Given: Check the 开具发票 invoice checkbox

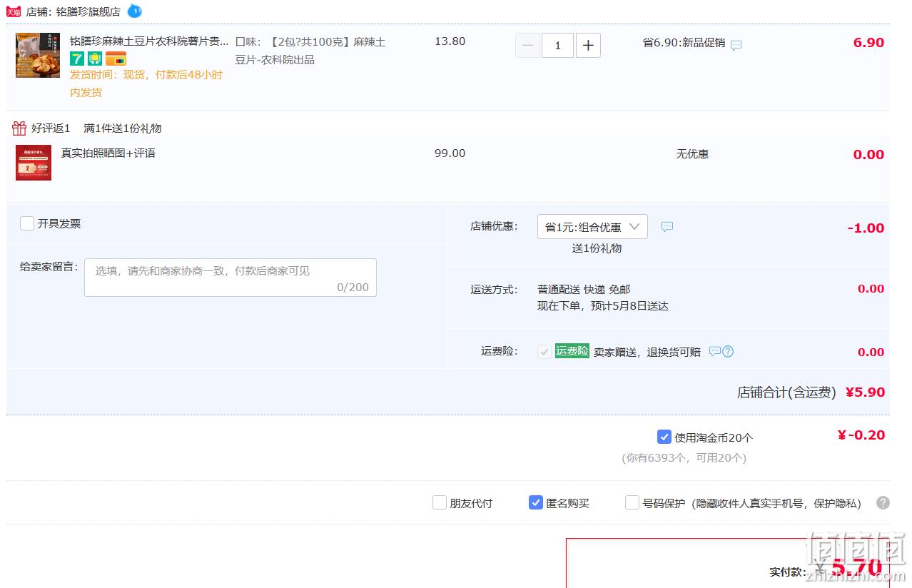Looking at the screenshot, I should [27, 223].
